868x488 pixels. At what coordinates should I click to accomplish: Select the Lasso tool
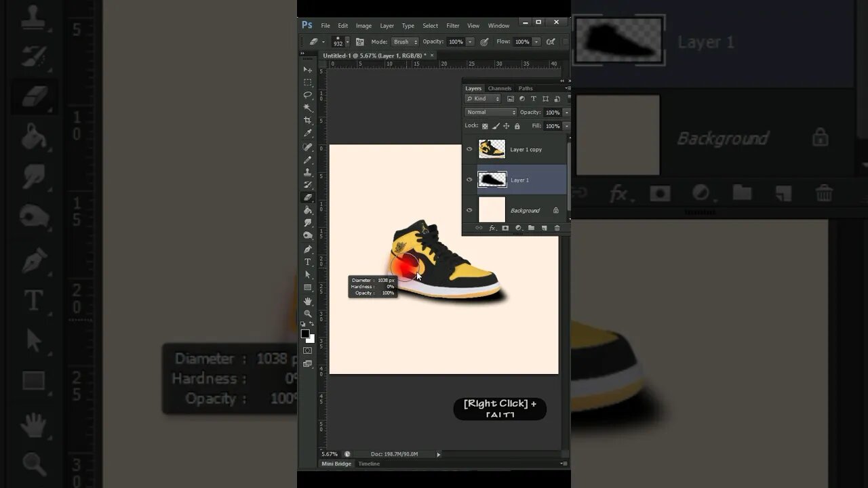pyautogui.click(x=307, y=95)
